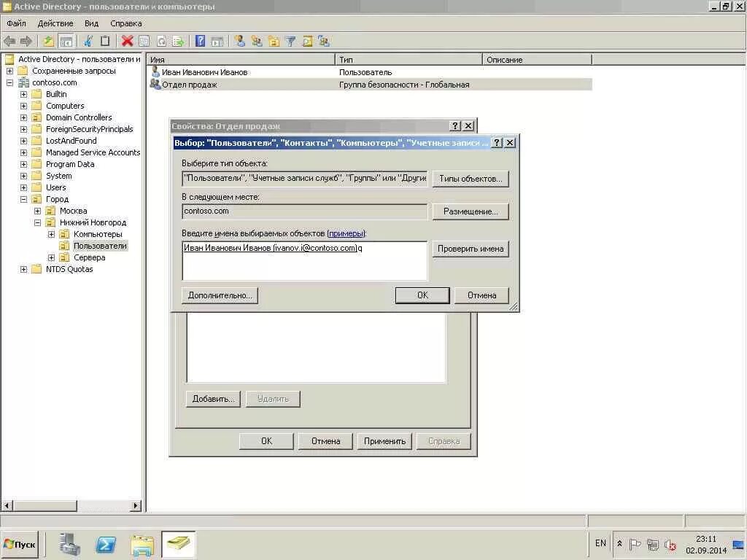
Task: Click the Типы объектов button
Action: (x=471, y=179)
